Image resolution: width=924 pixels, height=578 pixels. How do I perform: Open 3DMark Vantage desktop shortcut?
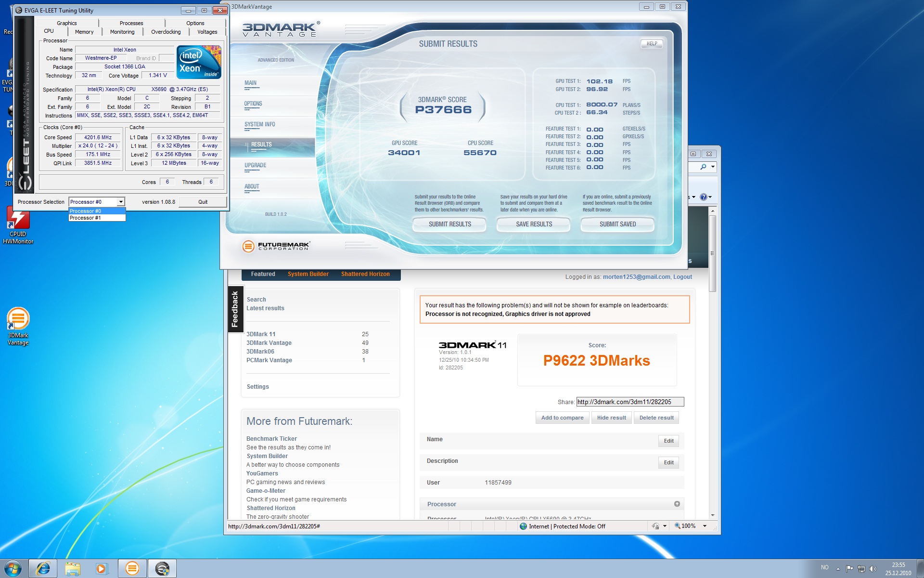click(18, 326)
